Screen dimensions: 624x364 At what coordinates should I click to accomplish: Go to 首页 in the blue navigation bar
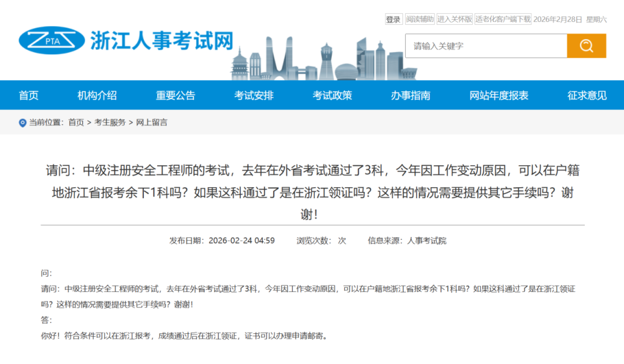[x=29, y=95]
